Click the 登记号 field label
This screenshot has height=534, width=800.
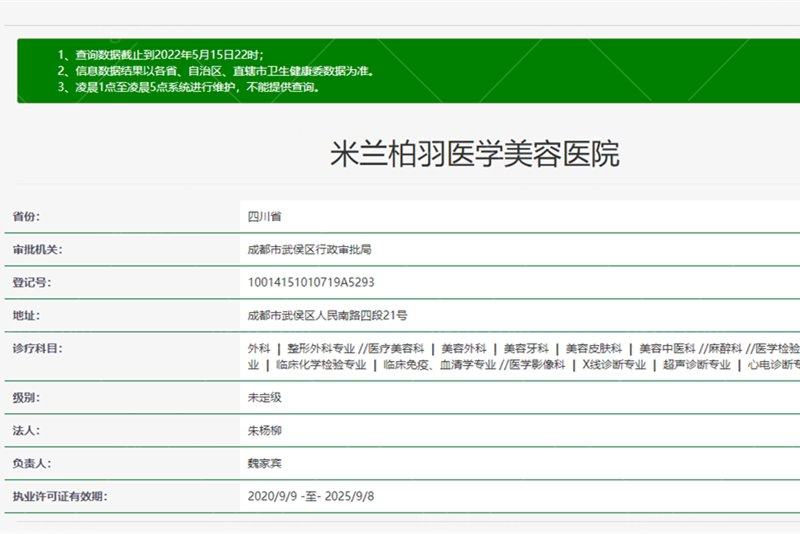coord(32,282)
